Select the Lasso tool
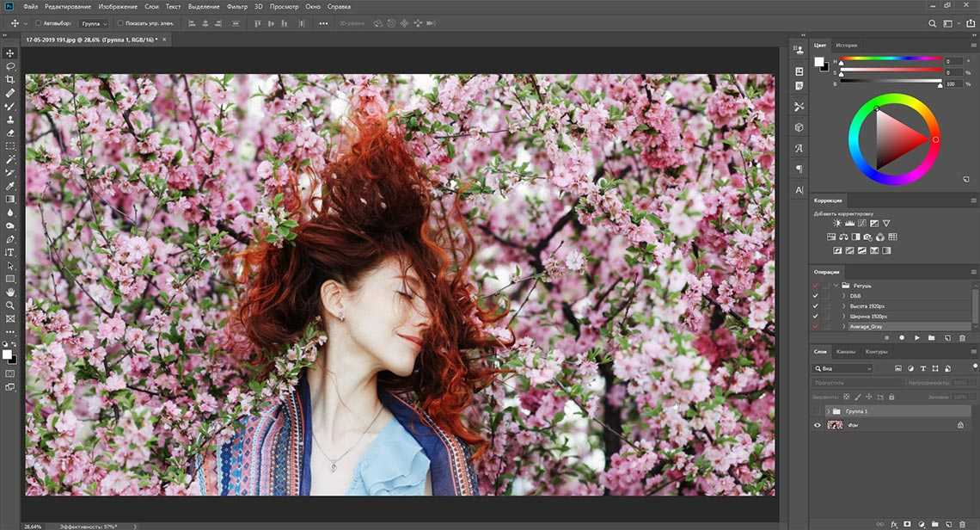This screenshot has width=980, height=530. (10, 66)
